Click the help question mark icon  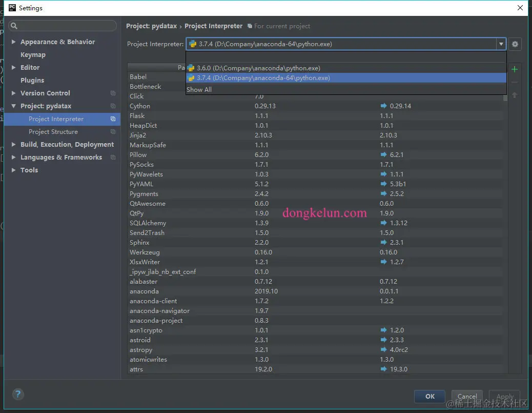pos(18,394)
